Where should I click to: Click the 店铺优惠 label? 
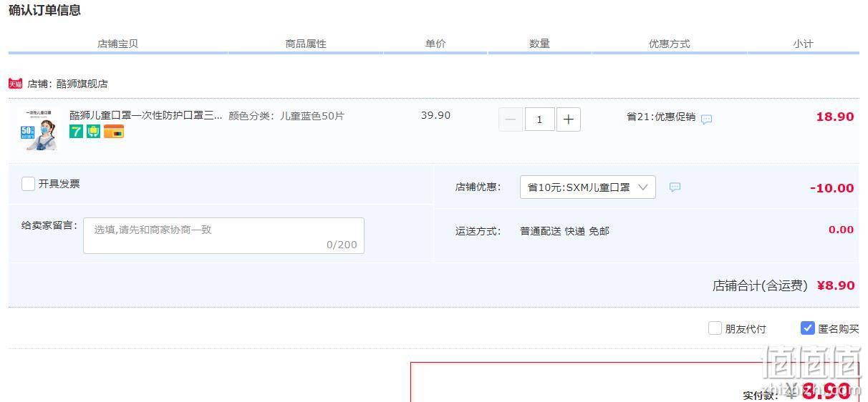click(x=478, y=187)
